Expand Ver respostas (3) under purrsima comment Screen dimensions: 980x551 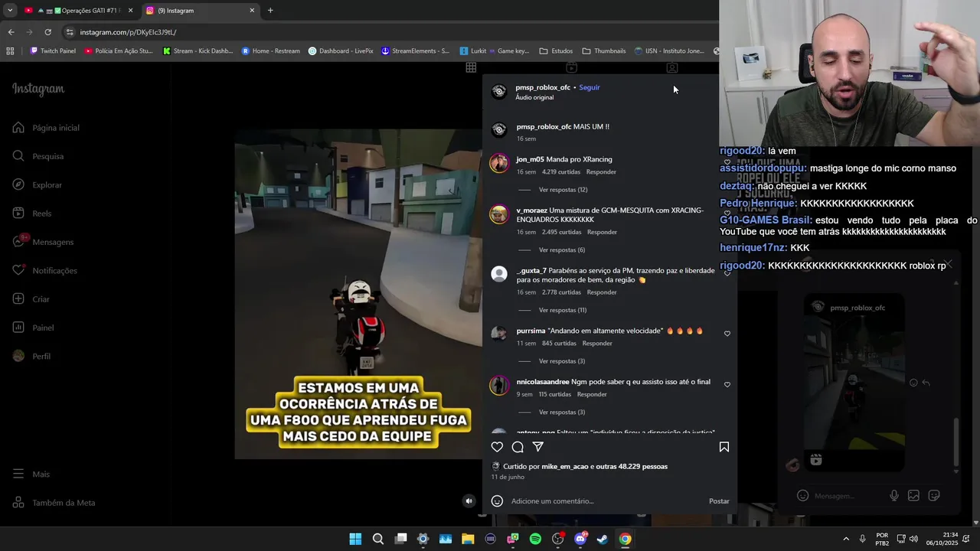[562, 361]
